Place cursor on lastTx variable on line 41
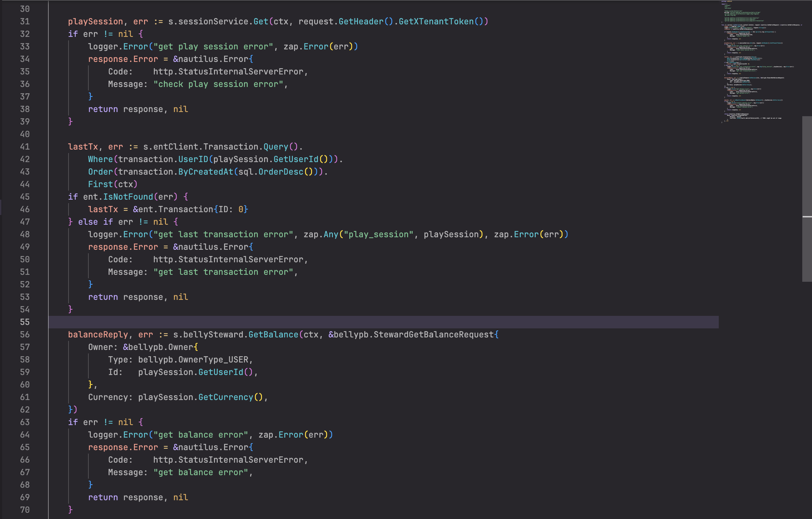The height and width of the screenshot is (519, 812). (83, 146)
